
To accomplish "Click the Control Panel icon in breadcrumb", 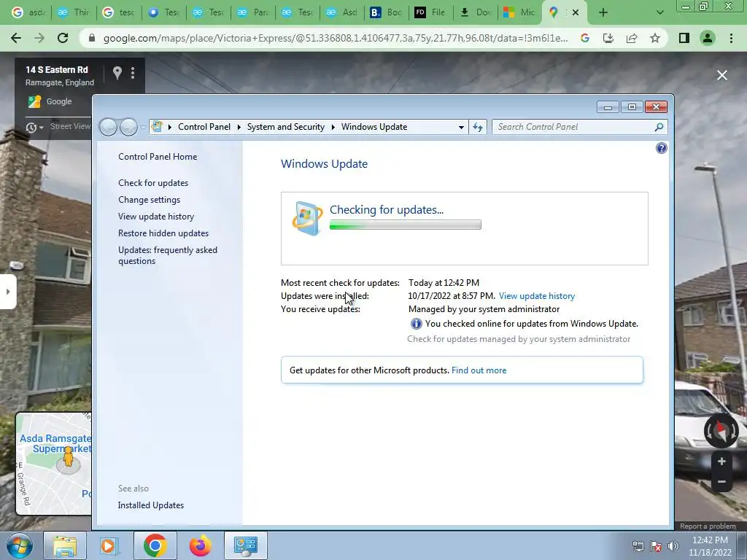I will point(157,127).
